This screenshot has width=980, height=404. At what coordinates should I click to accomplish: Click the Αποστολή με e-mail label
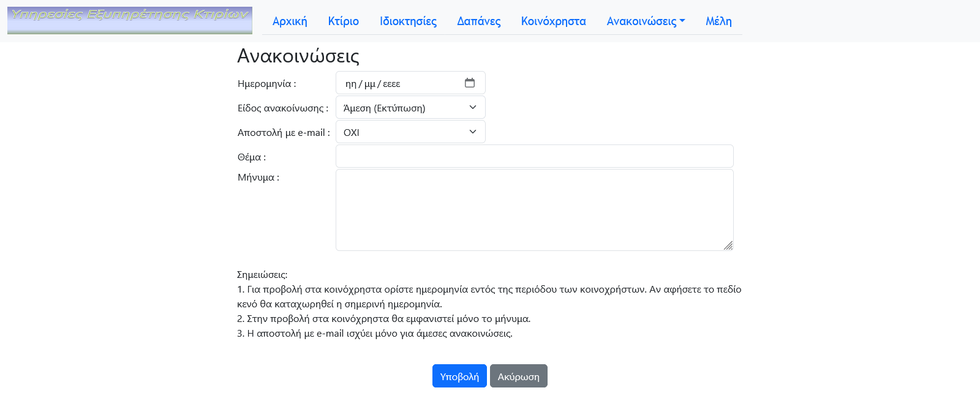[x=284, y=132]
